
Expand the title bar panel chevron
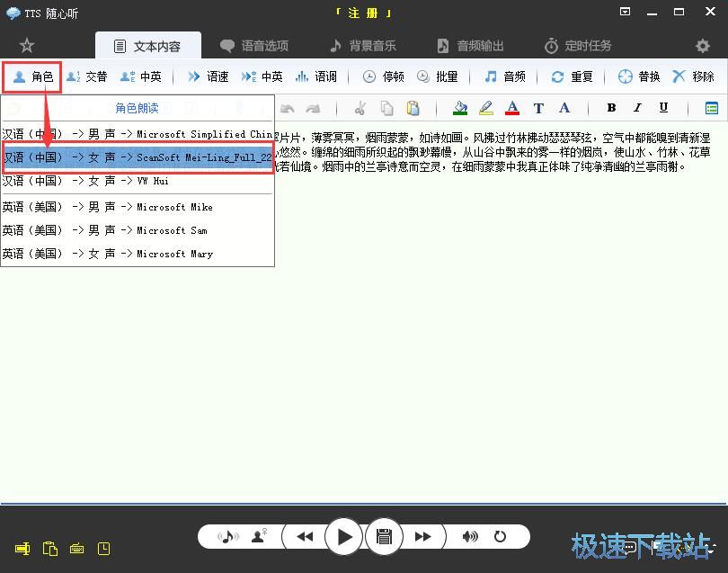coord(626,12)
